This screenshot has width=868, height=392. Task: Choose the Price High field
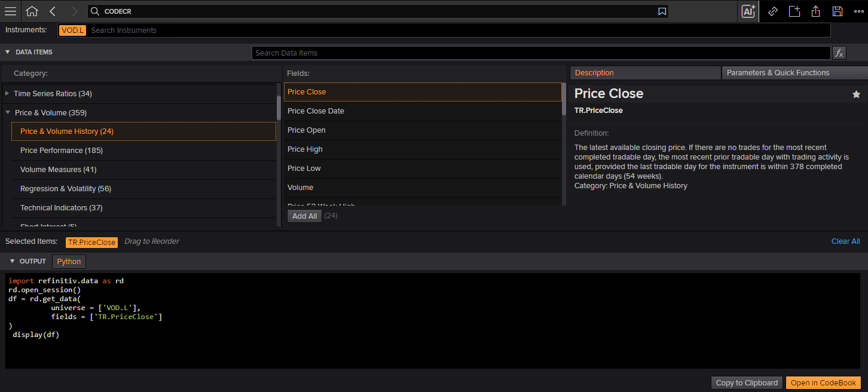tap(423, 149)
